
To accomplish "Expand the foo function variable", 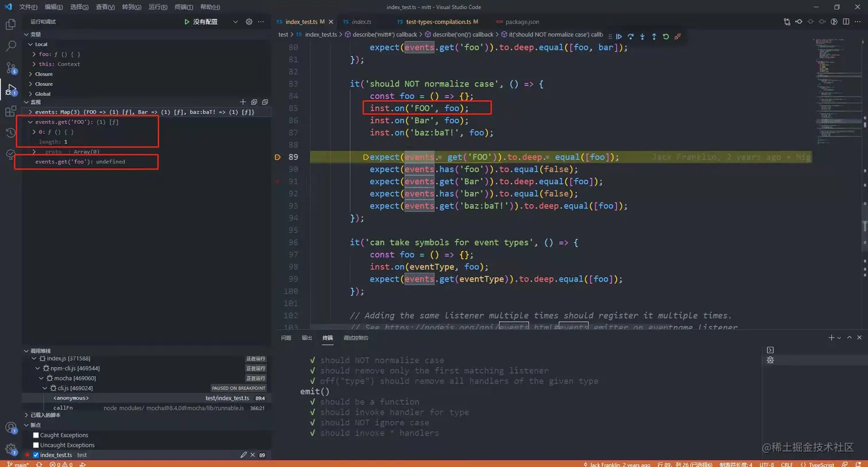I will [x=34, y=55].
